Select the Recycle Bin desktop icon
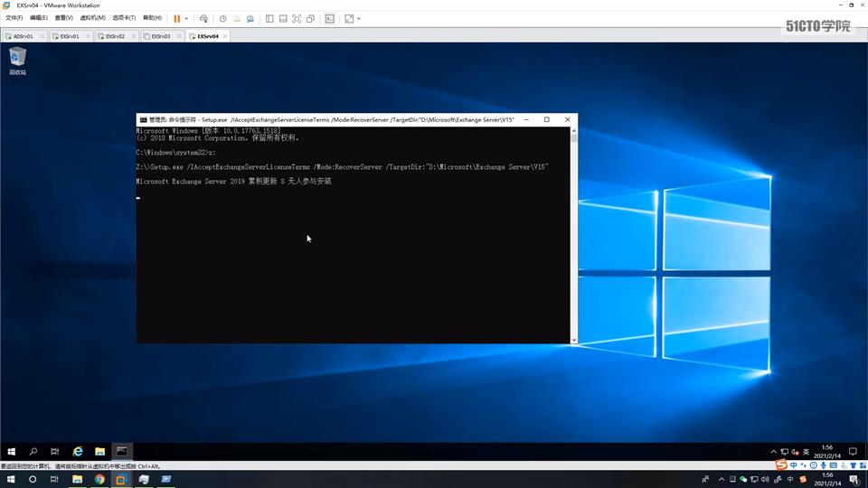 (18, 61)
